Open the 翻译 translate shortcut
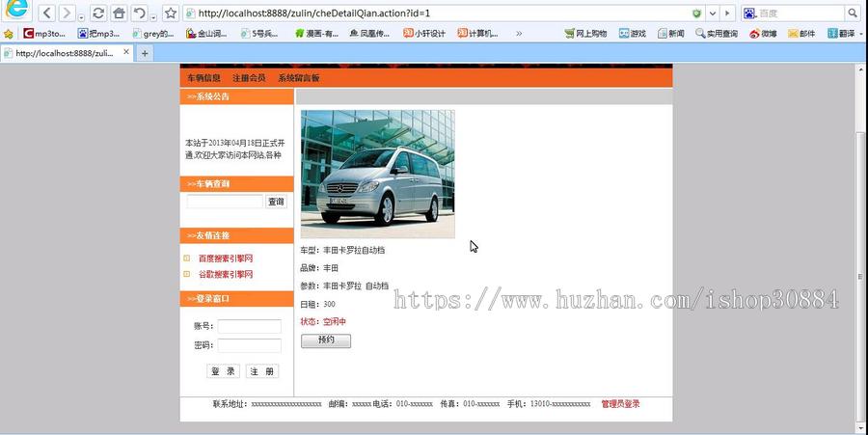Image resolution: width=868 pixels, height=435 pixels. click(x=841, y=34)
